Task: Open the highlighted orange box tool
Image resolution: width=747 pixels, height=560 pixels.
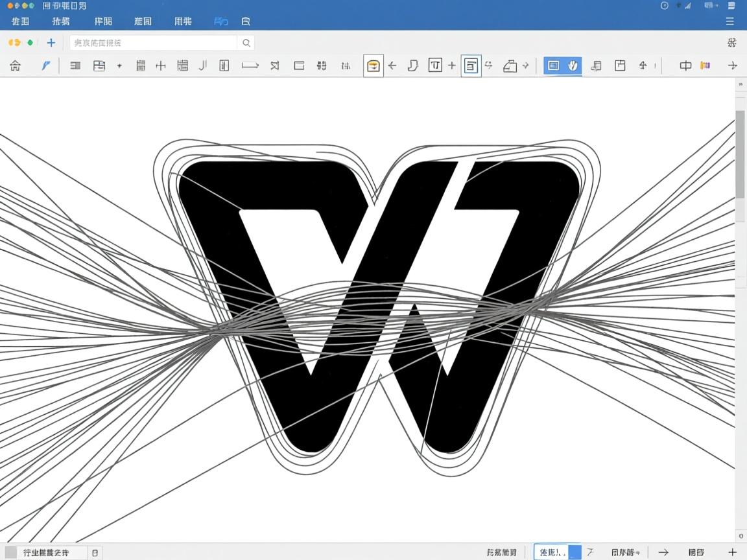Action: (x=373, y=65)
